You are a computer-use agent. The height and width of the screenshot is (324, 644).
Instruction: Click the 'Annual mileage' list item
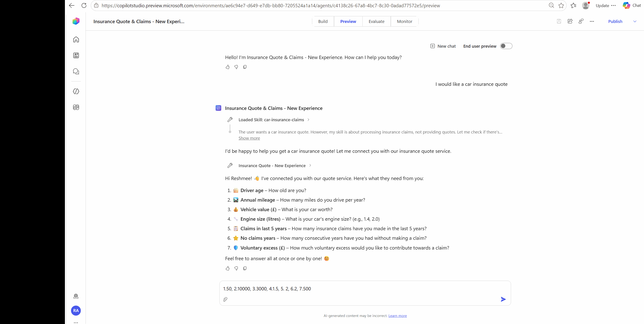296,200
